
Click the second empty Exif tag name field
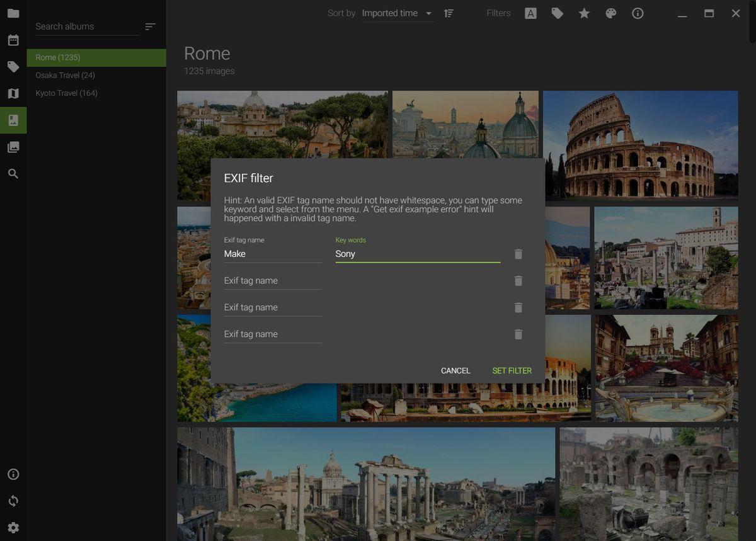point(273,281)
